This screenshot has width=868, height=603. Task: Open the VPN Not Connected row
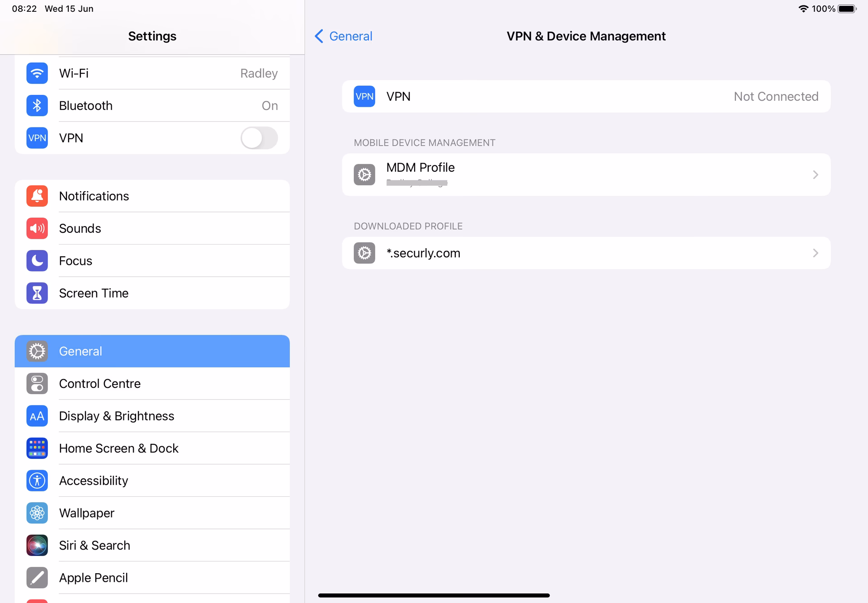(586, 96)
